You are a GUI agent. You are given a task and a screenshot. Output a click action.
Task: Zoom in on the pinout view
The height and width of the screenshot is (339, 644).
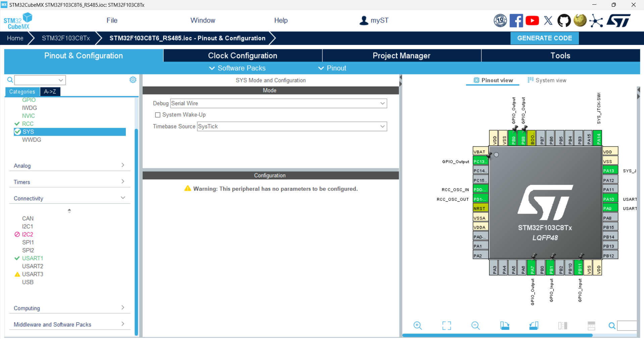[417, 325]
